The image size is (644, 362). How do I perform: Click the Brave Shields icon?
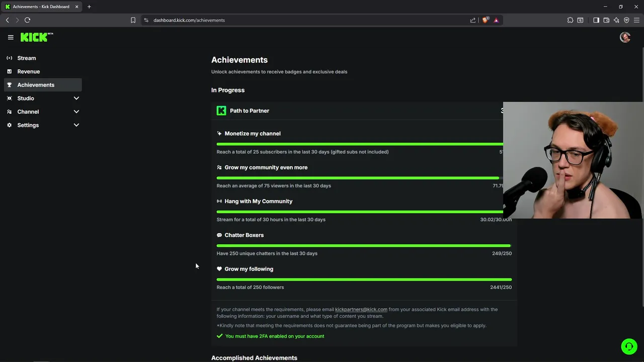485,20
